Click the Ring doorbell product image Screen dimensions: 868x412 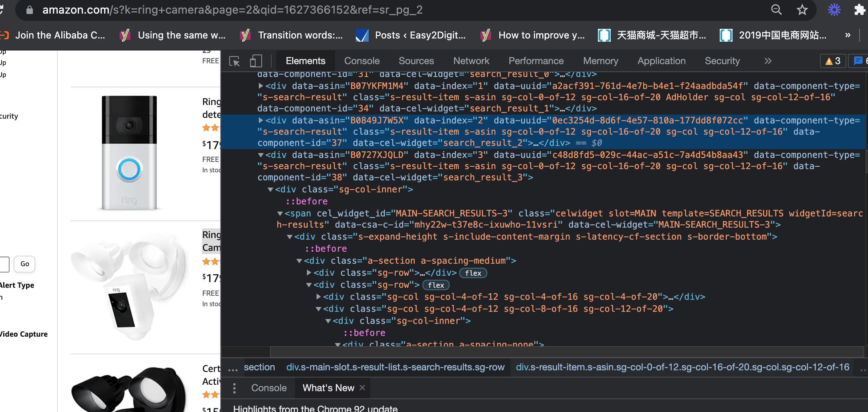pyautogui.click(x=129, y=153)
